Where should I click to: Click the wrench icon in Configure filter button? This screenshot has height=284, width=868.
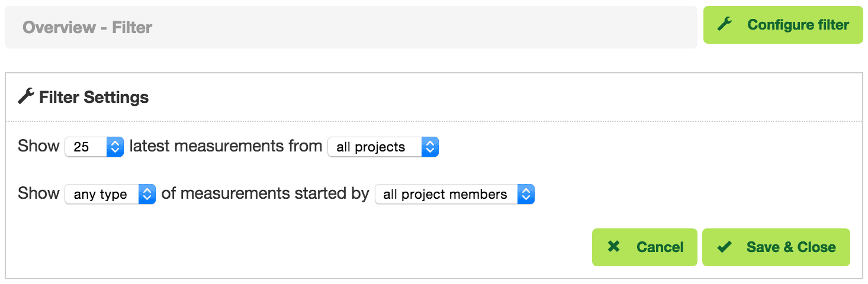click(724, 24)
